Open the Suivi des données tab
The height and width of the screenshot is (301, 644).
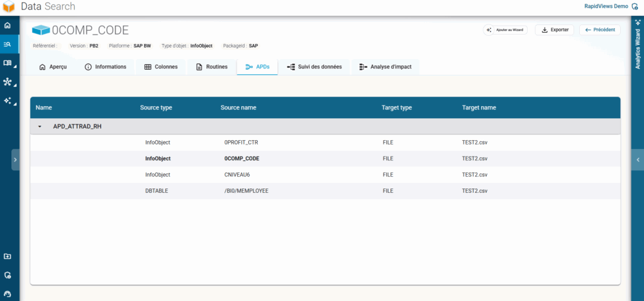point(314,67)
